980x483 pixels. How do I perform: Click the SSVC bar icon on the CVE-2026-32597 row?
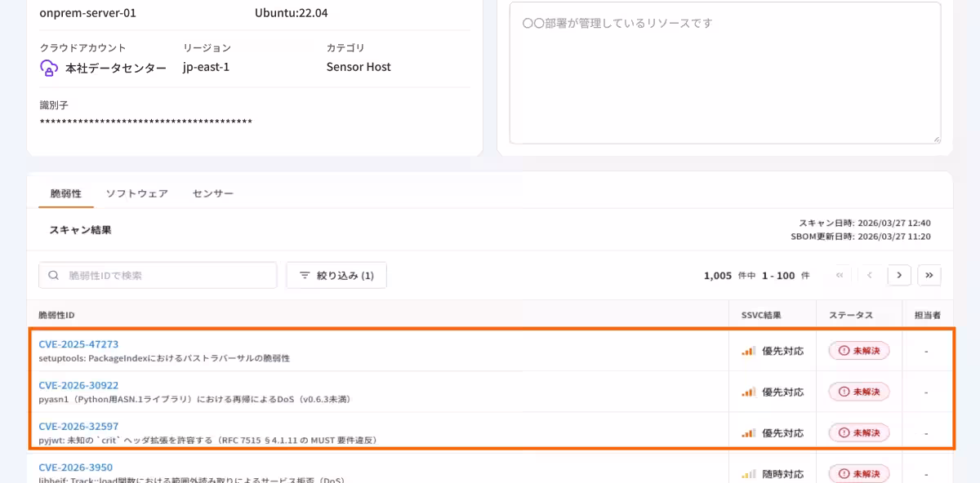coord(749,432)
